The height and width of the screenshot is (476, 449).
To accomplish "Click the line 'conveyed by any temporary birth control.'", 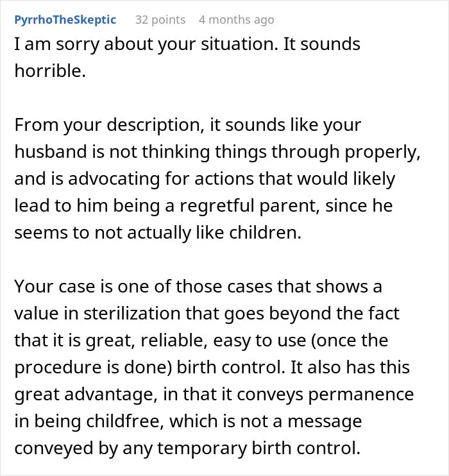I will click(187, 448).
